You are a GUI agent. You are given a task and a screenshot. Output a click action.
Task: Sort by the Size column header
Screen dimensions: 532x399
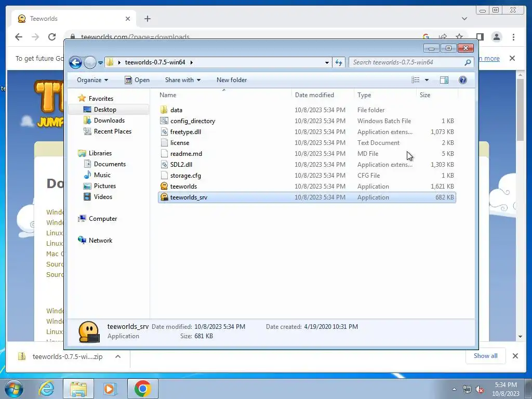[x=425, y=95]
